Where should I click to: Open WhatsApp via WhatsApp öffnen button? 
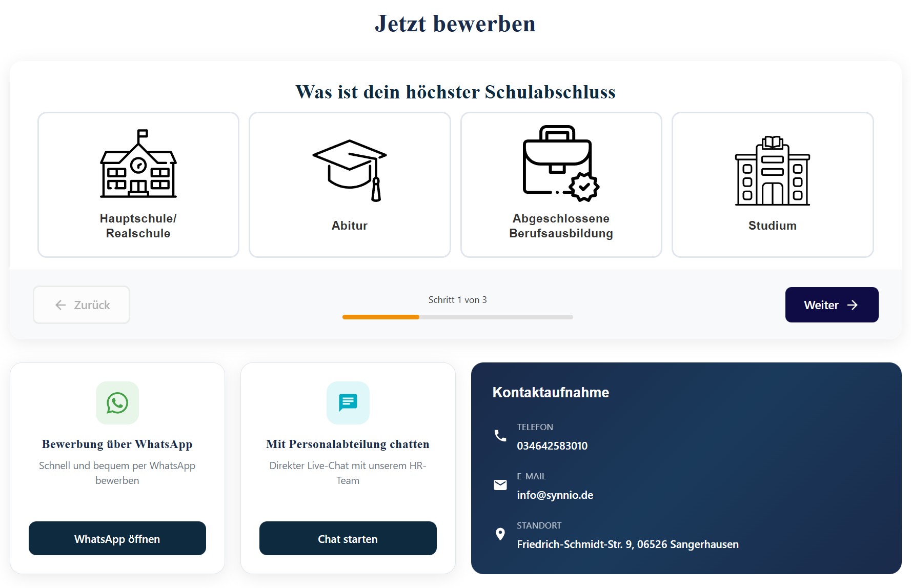[117, 539]
